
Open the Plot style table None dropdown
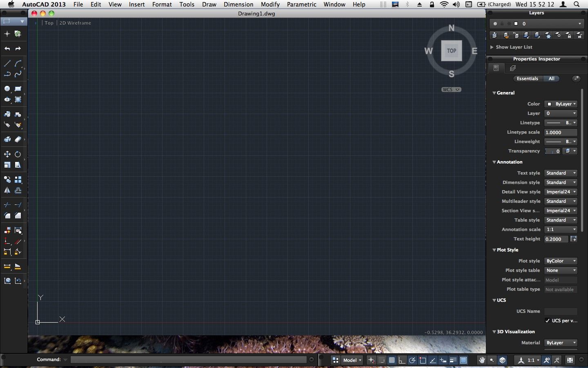pyautogui.click(x=561, y=270)
